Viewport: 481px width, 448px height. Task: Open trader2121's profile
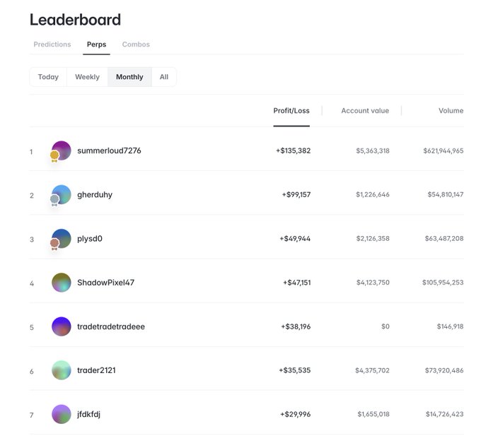coord(96,370)
